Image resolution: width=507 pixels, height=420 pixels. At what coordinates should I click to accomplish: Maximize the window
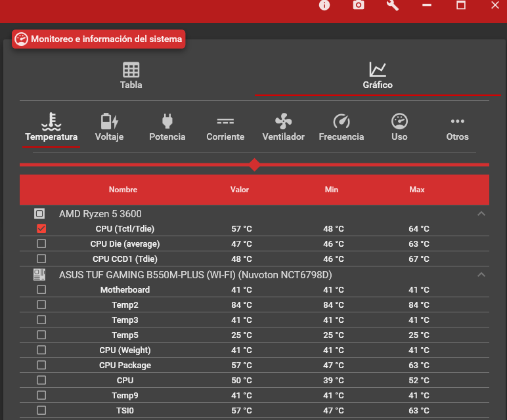(x=461, y=5)
